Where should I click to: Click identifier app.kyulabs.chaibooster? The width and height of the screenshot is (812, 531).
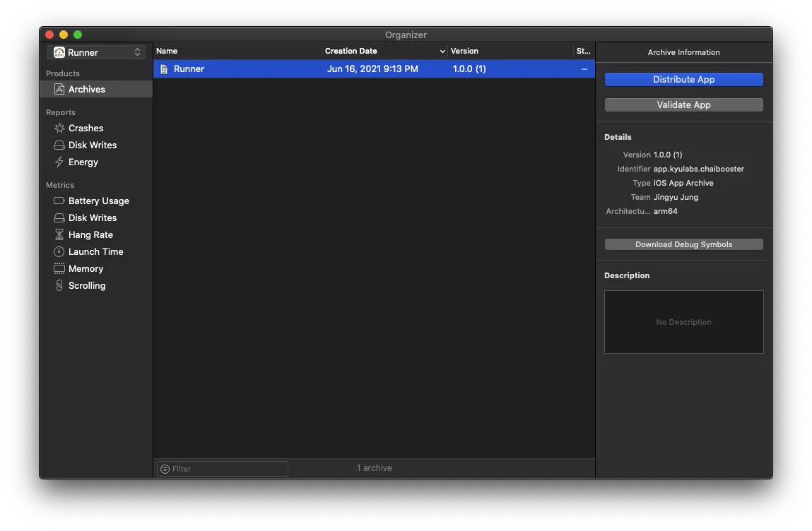click(x=699, y=169)
